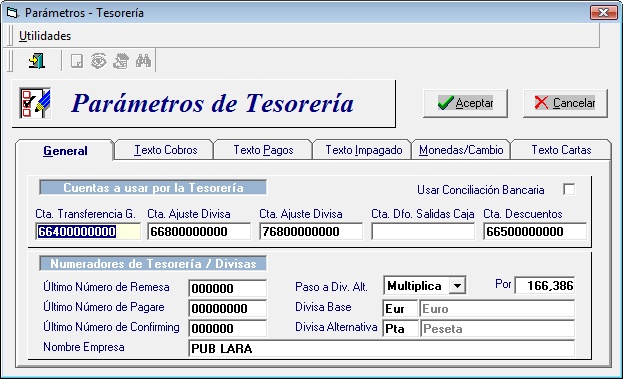This screenshot has height=379, width=623.
Task: Click the Cta. Dfo. Salidas Caja label
Action: [423, 214]
